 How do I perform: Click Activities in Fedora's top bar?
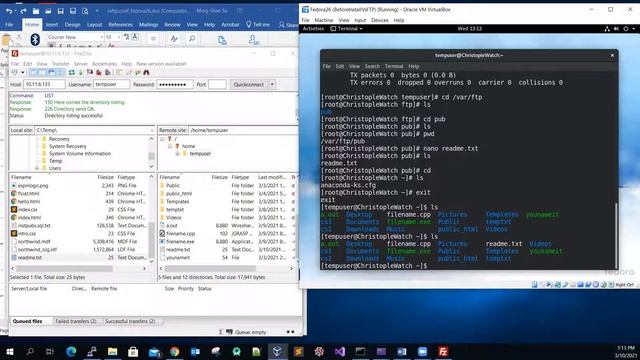[x=313, y=29]
